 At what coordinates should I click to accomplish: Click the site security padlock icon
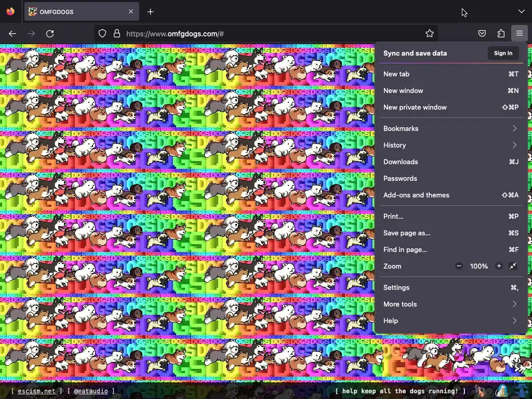[117, 34]
